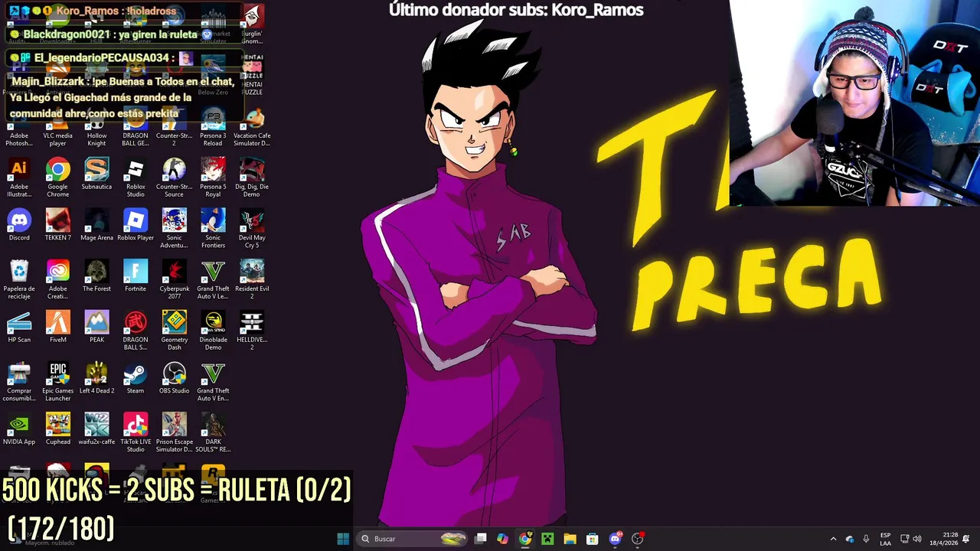Select the Mage Arena shortcut

pyautogui.click(x=96, y=225)
